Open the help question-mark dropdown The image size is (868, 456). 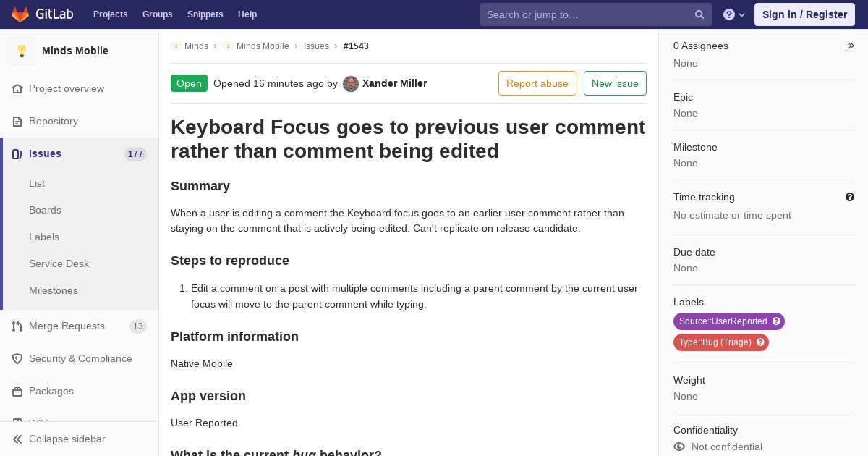point(734,14)
